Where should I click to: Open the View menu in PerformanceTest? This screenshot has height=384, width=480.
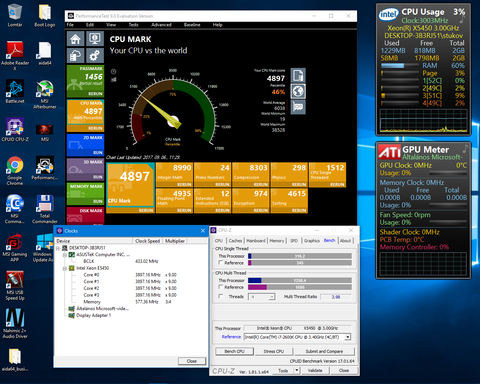111,25
